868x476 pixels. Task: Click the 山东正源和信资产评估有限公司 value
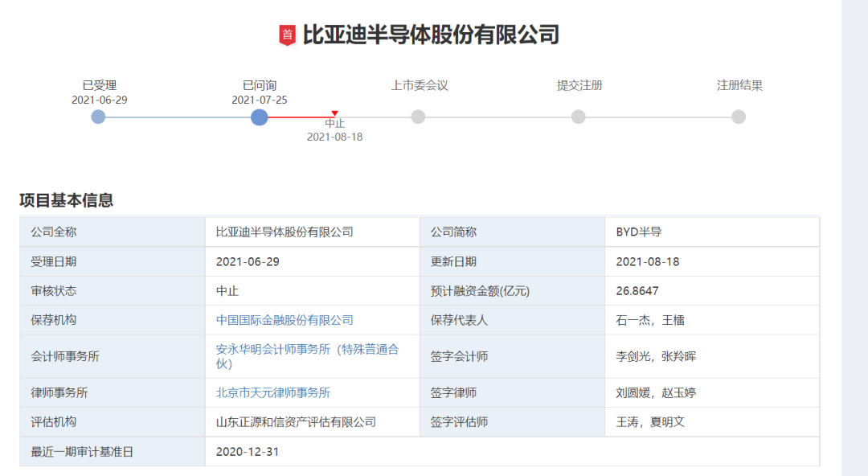point(296,422)
